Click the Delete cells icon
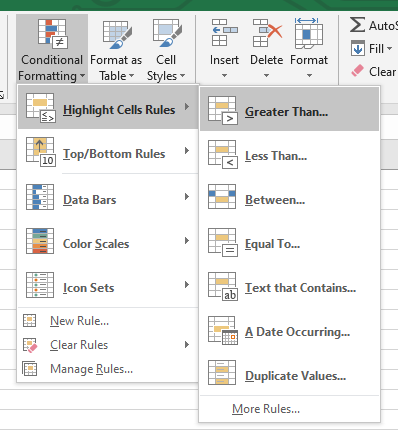Viewport: 398px width, 438px height. click(x=267, y=33)
